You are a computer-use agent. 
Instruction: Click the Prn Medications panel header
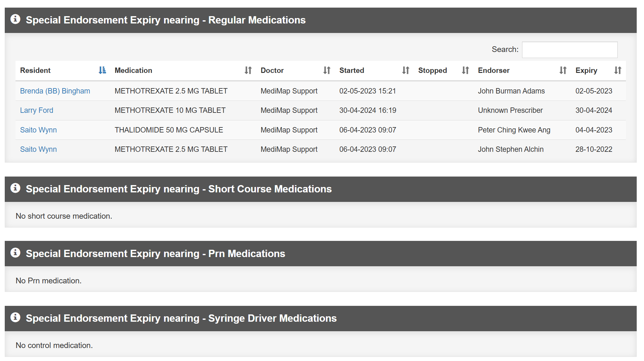click(x=155, y=254)
